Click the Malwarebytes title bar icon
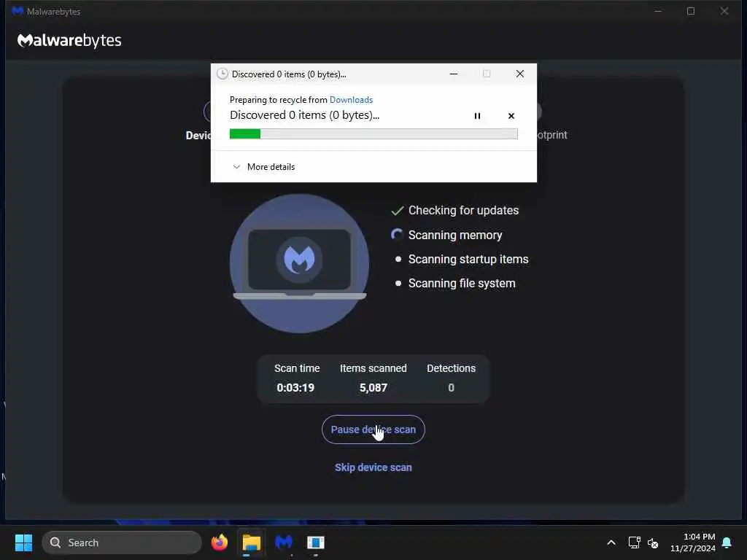The height and width of the screenshot is (560, 747). pyautogui.click(x=18, y=11)
